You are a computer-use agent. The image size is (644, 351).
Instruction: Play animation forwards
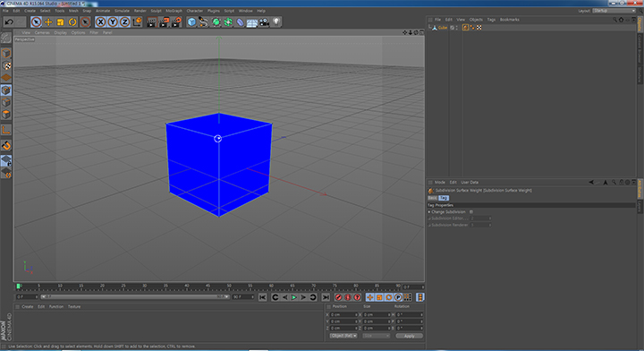[294, 297]
